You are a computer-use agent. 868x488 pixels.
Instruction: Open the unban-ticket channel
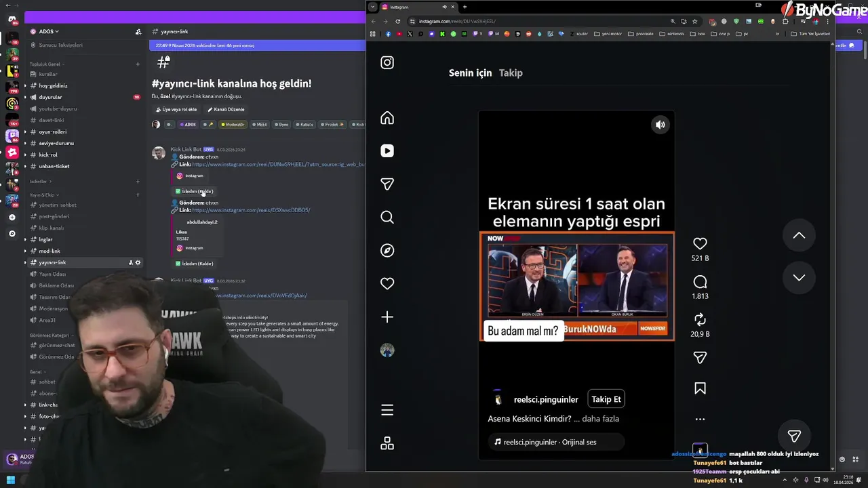coord(54,166)
